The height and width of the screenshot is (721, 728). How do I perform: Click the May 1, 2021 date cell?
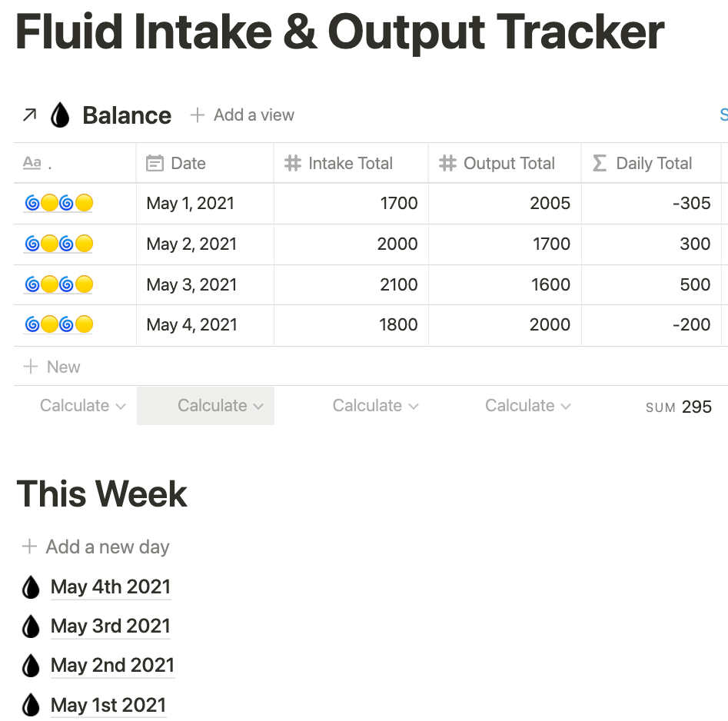(x=191, y=204)
